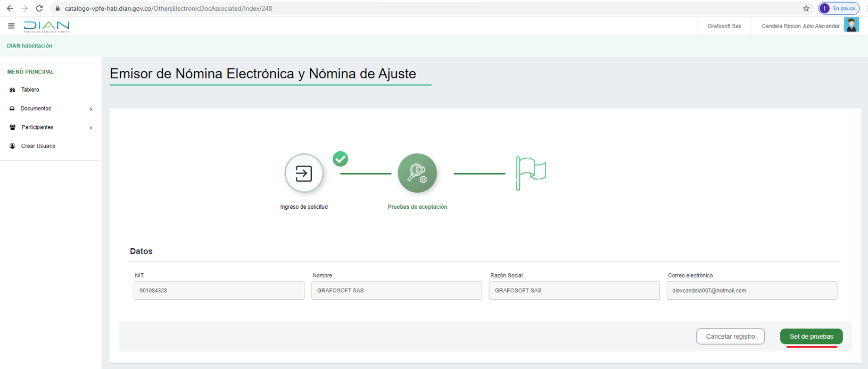Click the green completed checkmark badge
The height and width of the screenshot is (369, 868).
tap(341, 159)
